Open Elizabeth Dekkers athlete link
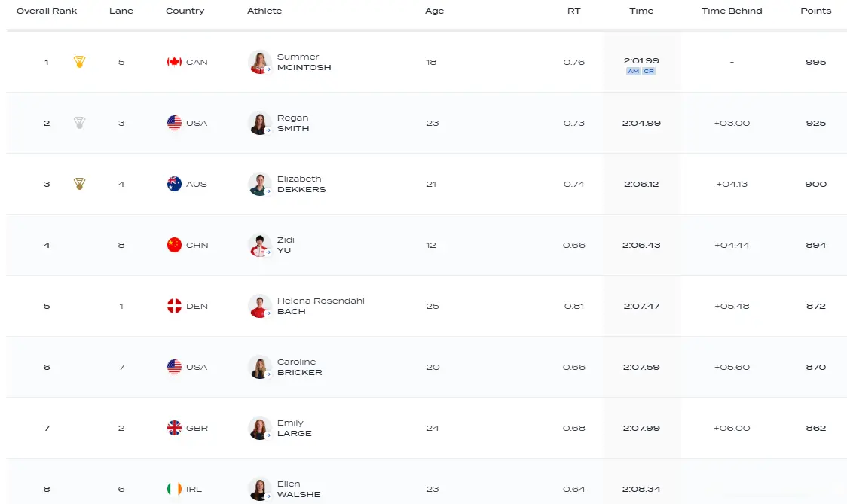The image size is (847, 504). click(x=301, y=184)
